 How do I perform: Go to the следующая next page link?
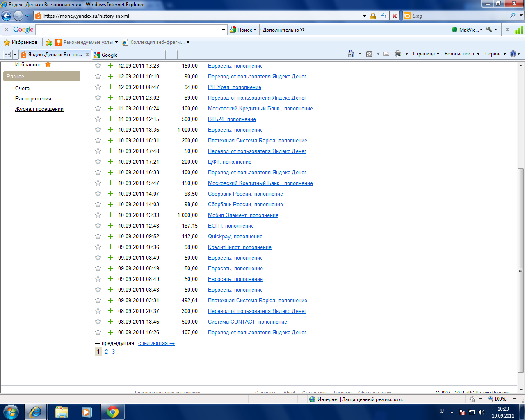tap(156, 343)
